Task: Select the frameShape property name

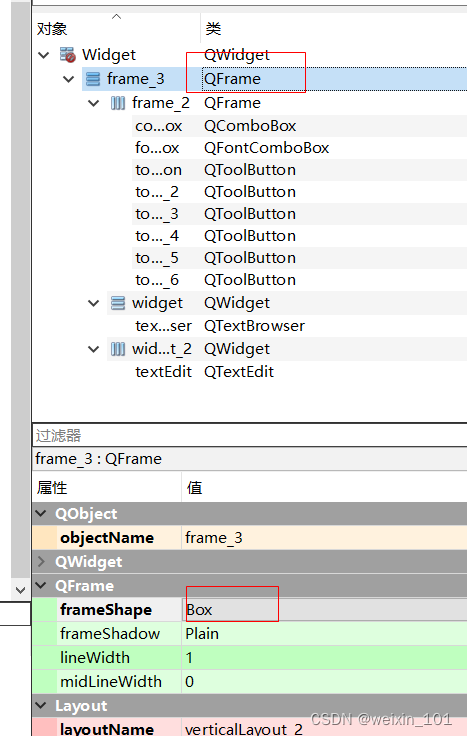Action: (106, 610)
